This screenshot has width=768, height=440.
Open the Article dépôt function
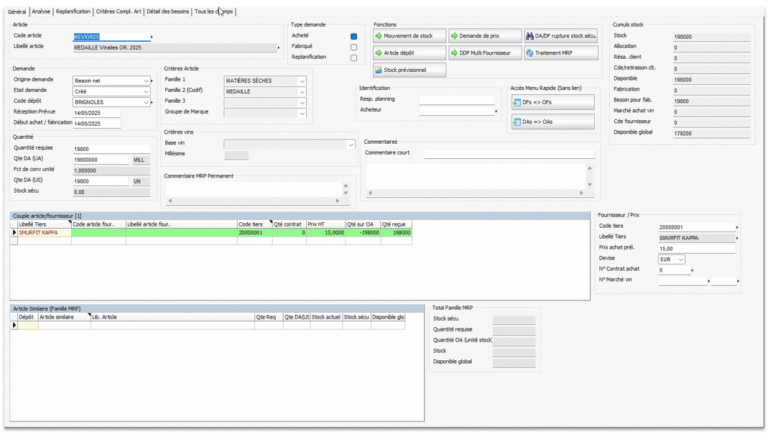coord(409,52)
